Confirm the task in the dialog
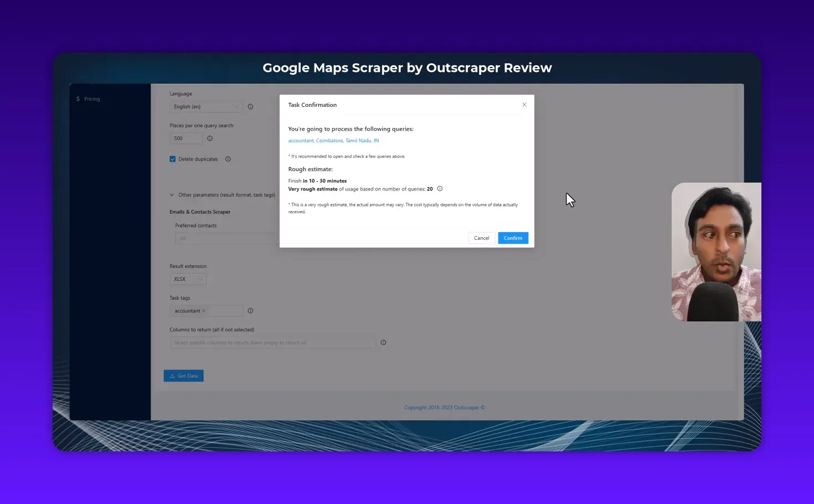 pos(512,238)
